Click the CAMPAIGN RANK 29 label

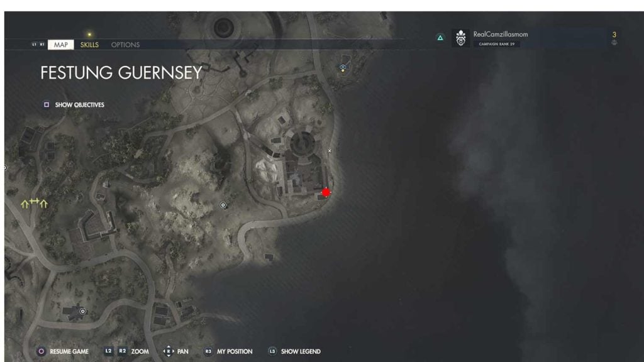point(497,44)
